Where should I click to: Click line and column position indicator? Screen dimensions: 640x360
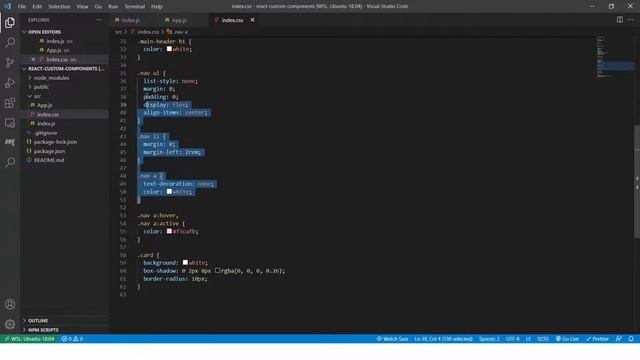444,339
